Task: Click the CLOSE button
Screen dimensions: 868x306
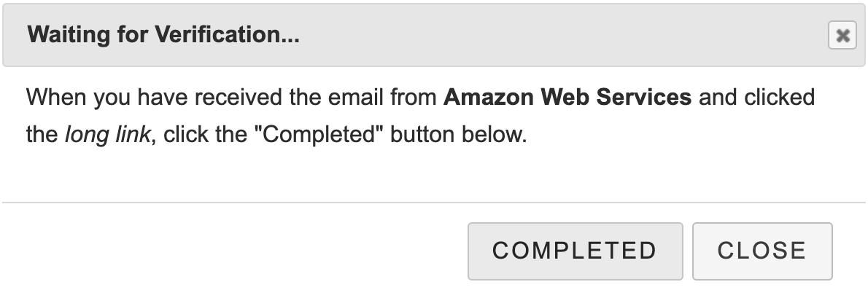Action: click(x=762, y=251)
